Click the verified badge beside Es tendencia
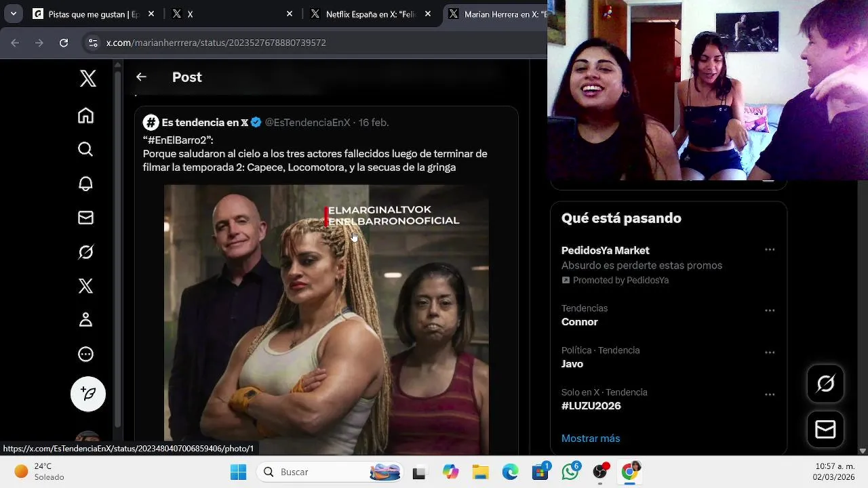 256,123
